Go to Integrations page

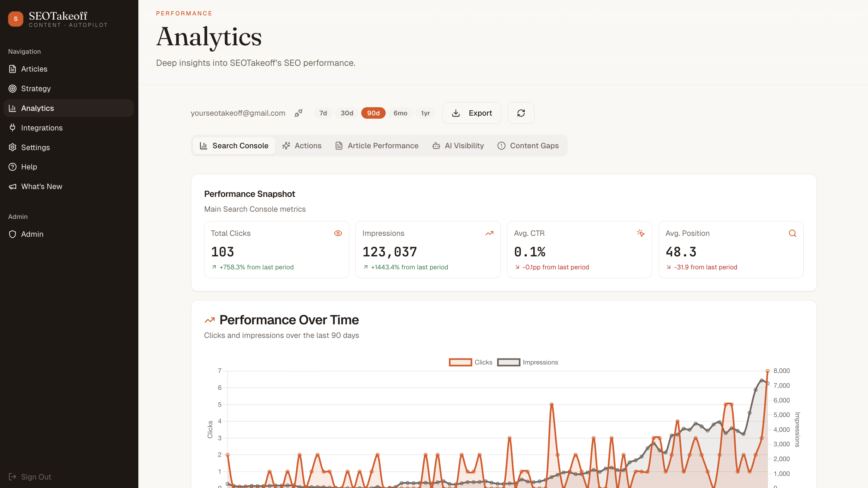click(x=69, y=128)
